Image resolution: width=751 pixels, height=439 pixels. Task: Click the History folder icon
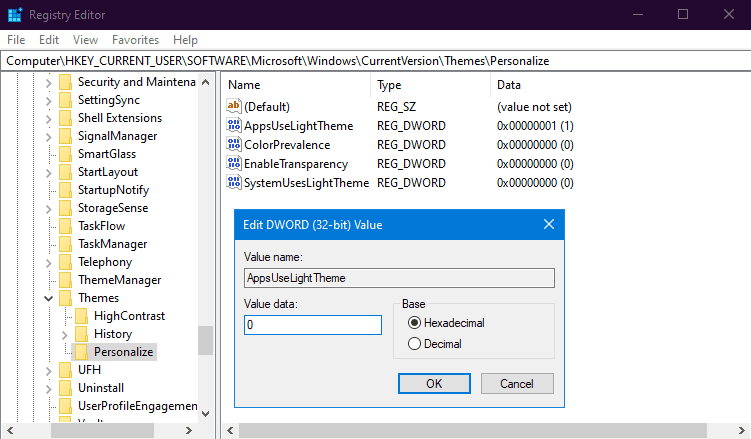click(x=81, y=334)
